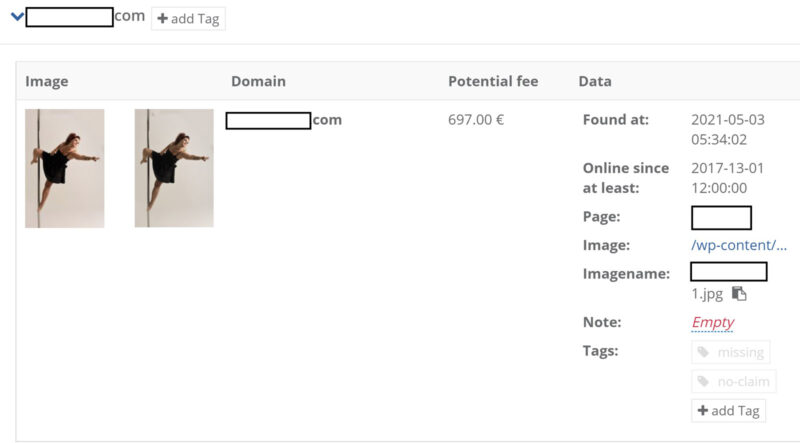Viewport: 800px width, 443px height.
Task: Copy the image name with clipboard icon
Action: click(739, 293)
